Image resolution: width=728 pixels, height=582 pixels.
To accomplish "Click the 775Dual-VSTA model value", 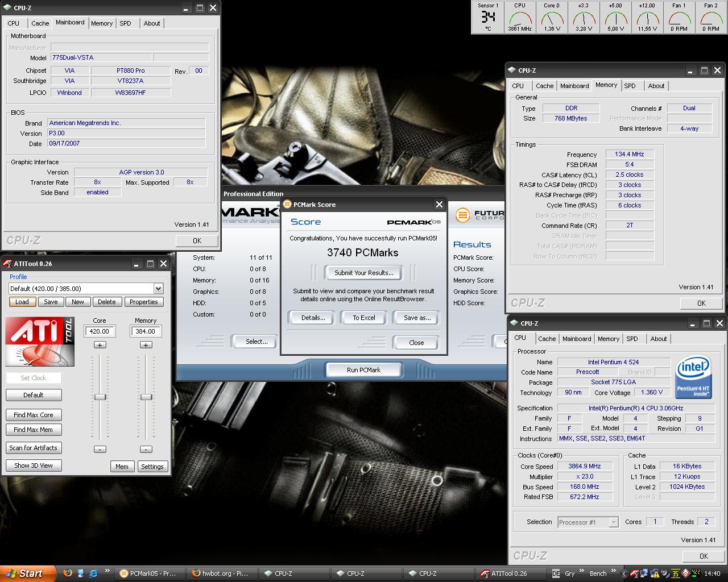I will tap(101, 57).
